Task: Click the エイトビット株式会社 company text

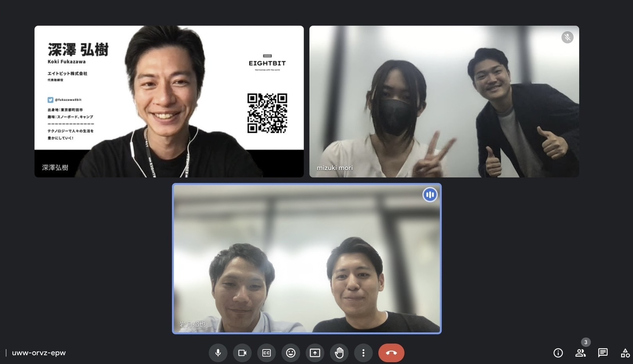Action: pos(67,73)
